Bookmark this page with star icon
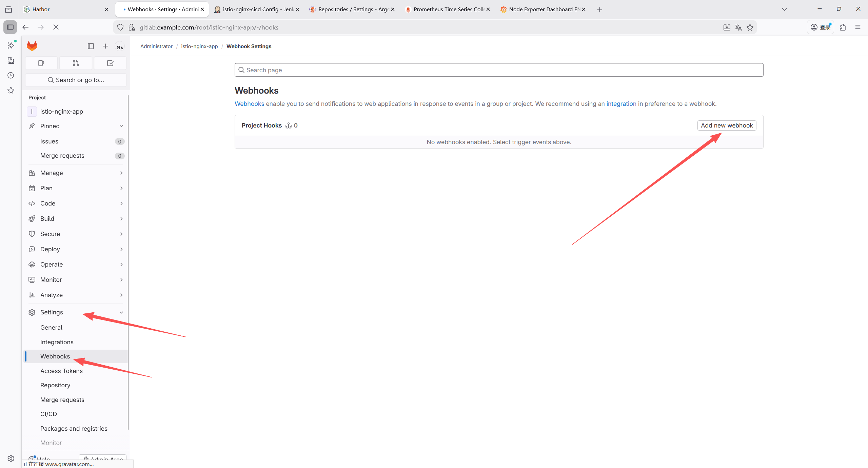 tap(750, 27)
